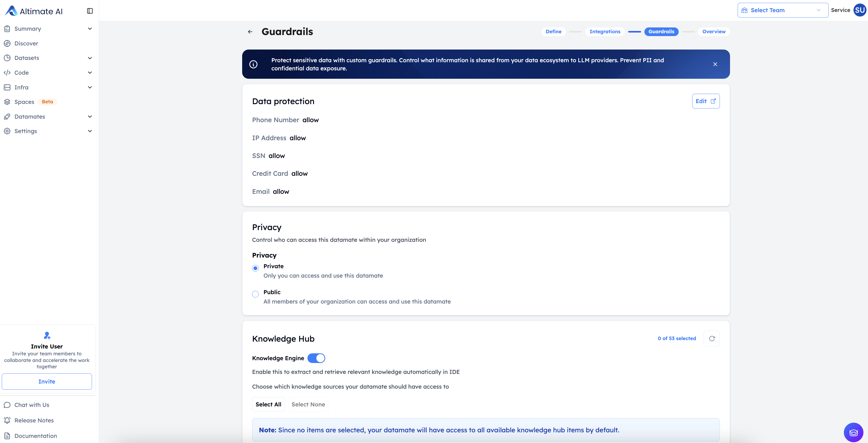The width and height of the screenshot is (868, 443).
Task: Open the SU user avatar
Action: [x=860, y=10]
